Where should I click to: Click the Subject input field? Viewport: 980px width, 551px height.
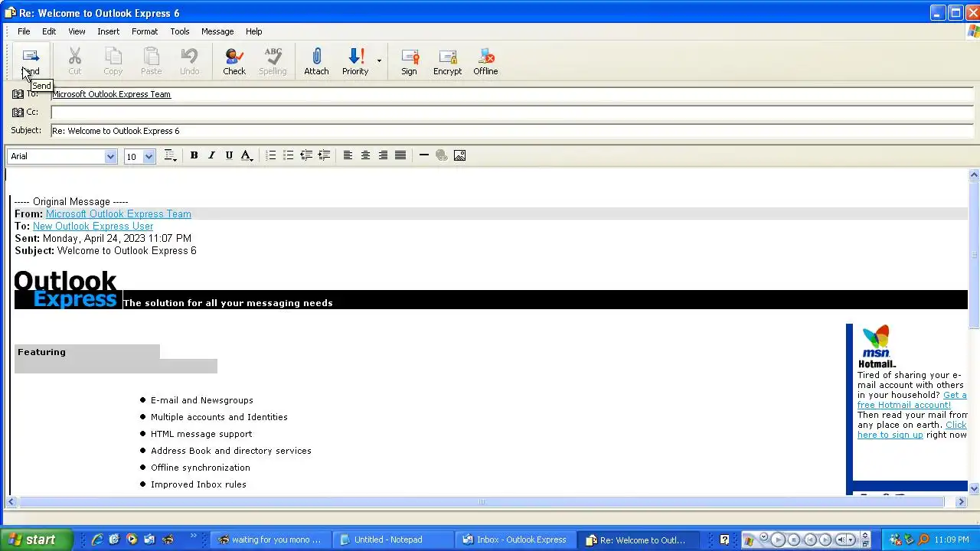(511, 131)
